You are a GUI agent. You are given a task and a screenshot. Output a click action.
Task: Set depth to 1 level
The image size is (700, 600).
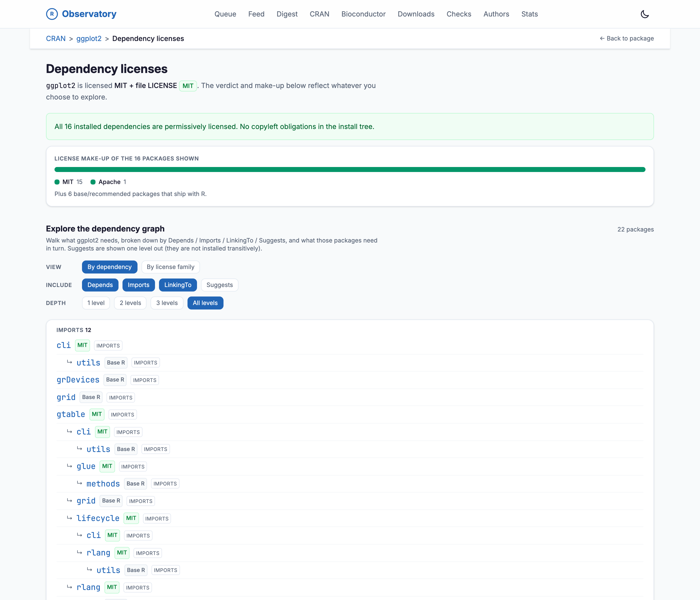pyautogui.click(x=96, y=303)
